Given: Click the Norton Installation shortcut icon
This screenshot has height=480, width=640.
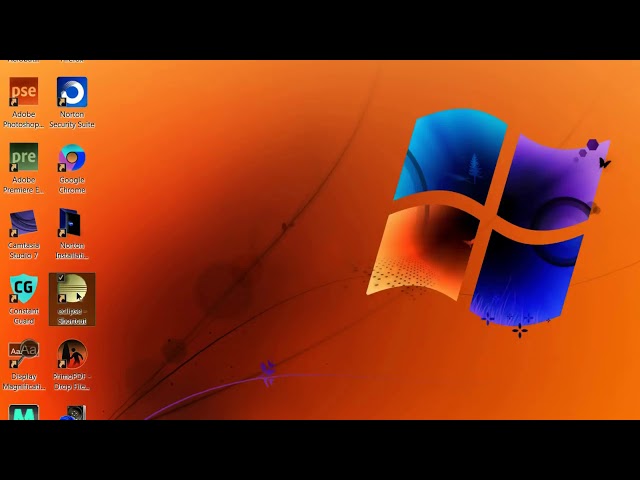Looking at the screenshot, I should tap(70, 222).
